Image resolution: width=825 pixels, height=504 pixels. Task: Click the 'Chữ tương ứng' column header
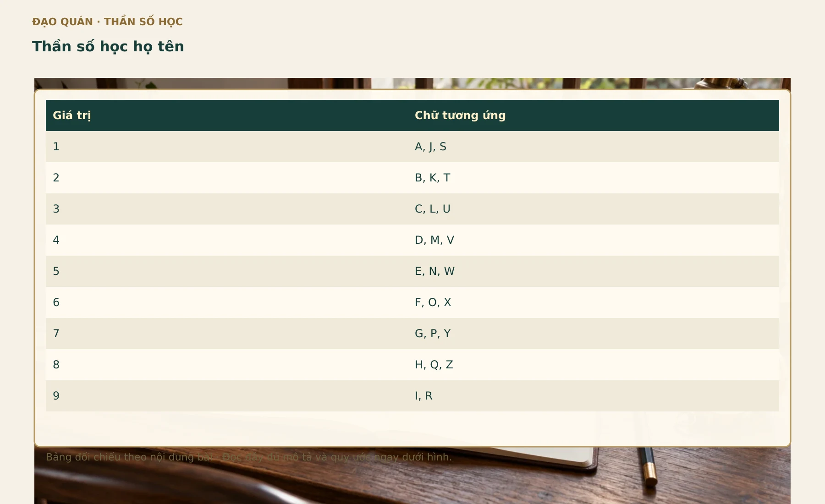pos(594,115)
